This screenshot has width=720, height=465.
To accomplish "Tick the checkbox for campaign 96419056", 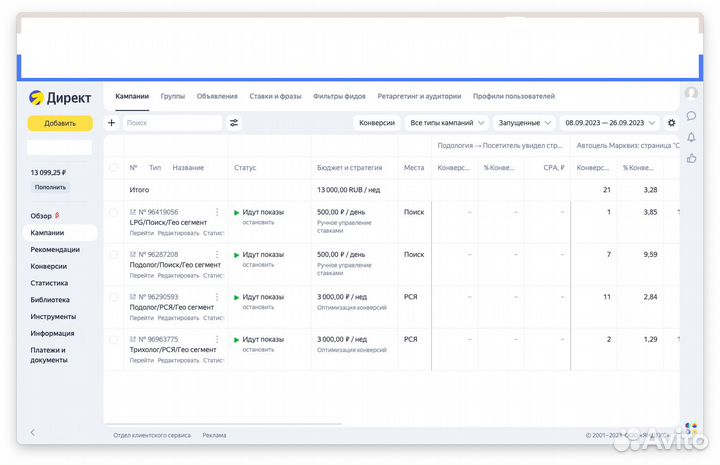I will (x=113, y=212).
